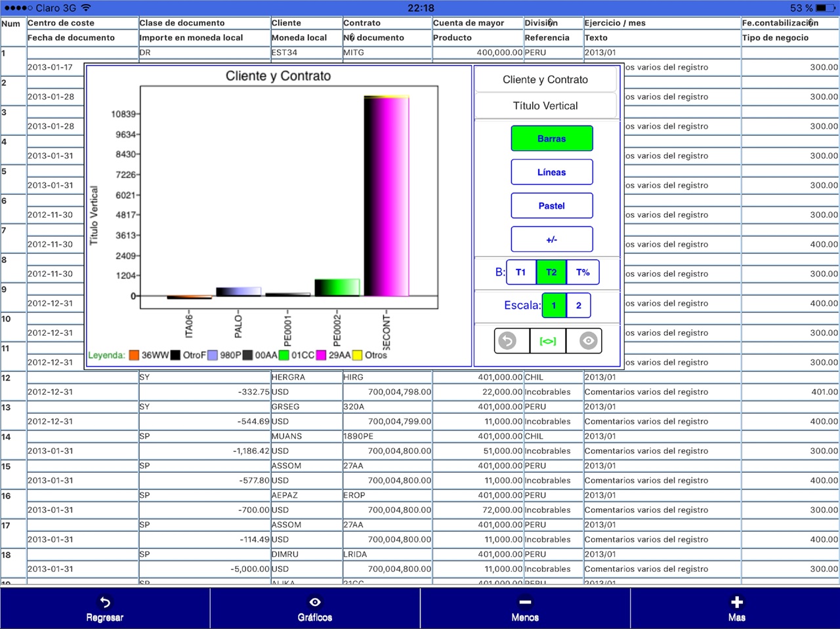Select the Líneas chart type
The width and height of the screenshot is (840, 629).
pos(552,172)
